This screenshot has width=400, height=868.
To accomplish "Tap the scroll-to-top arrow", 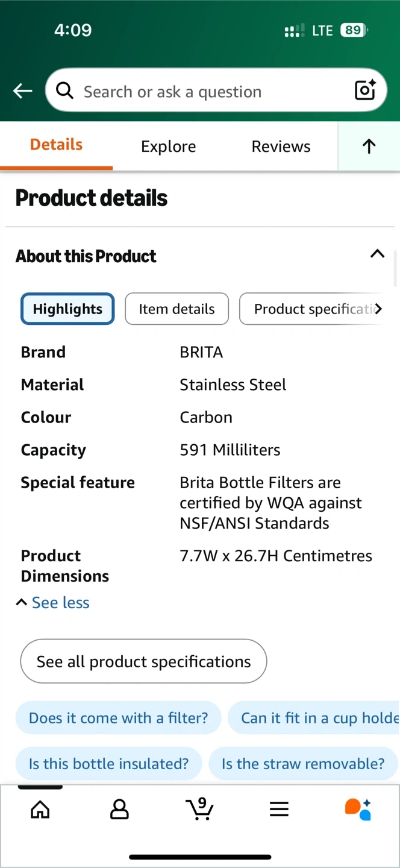I will pos(369,146).
